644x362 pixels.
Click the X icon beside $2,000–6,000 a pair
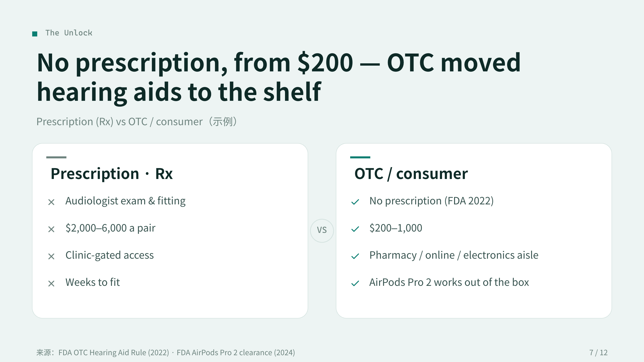coord(51,229)
